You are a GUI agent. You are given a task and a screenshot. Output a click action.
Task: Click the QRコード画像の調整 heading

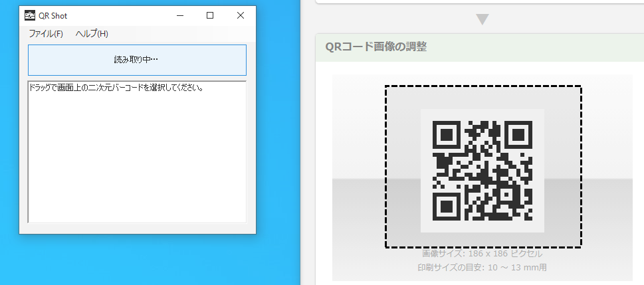pyautogui.click(x=376, y=47)
